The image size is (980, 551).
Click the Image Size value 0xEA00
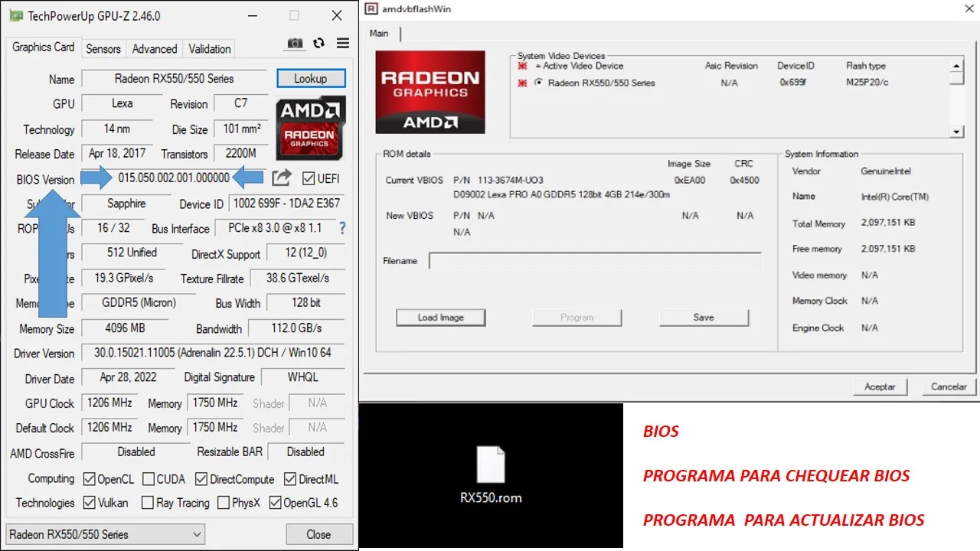[x=690, y=181]
